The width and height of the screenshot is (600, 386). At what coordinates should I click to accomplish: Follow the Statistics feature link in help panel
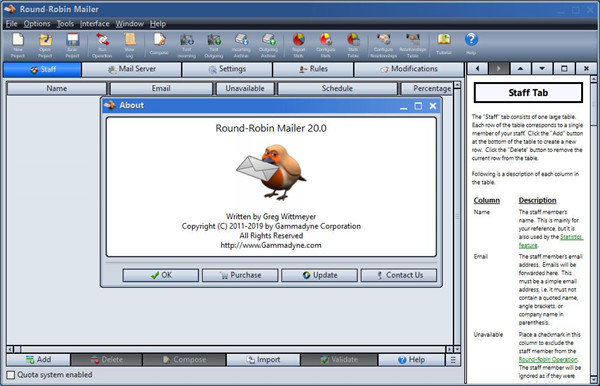[551, 241]
